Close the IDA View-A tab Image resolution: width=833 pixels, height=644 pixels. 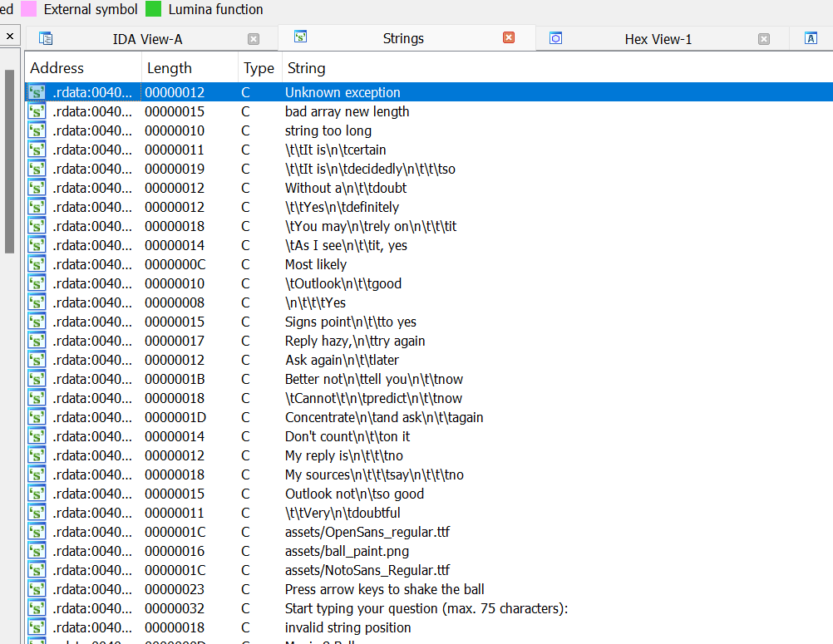[x=254, y=39]
